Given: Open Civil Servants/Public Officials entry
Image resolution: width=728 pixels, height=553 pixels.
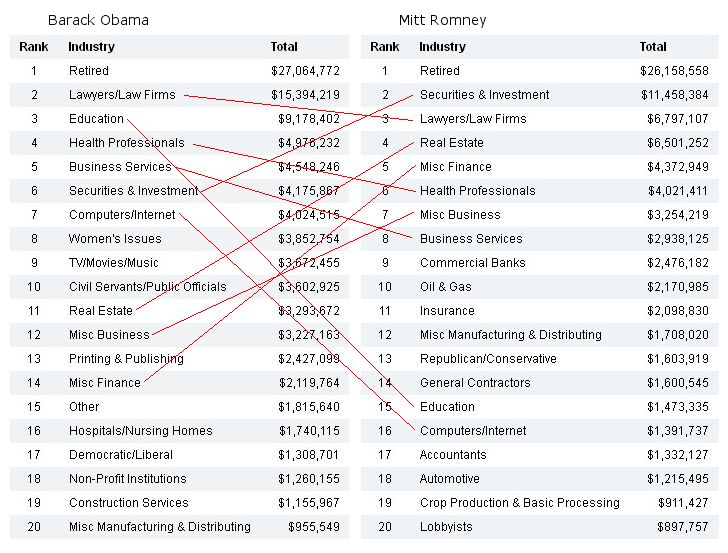Looking at the screenshot, I should point(147,287).
